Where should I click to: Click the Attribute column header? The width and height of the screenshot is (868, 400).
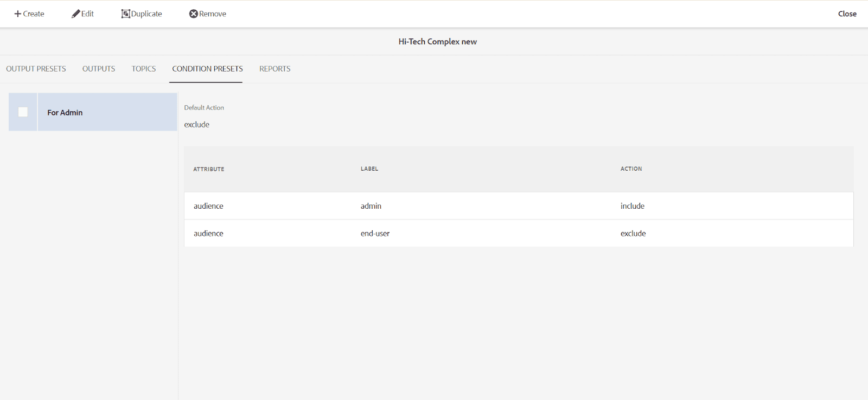coord(209,169)
